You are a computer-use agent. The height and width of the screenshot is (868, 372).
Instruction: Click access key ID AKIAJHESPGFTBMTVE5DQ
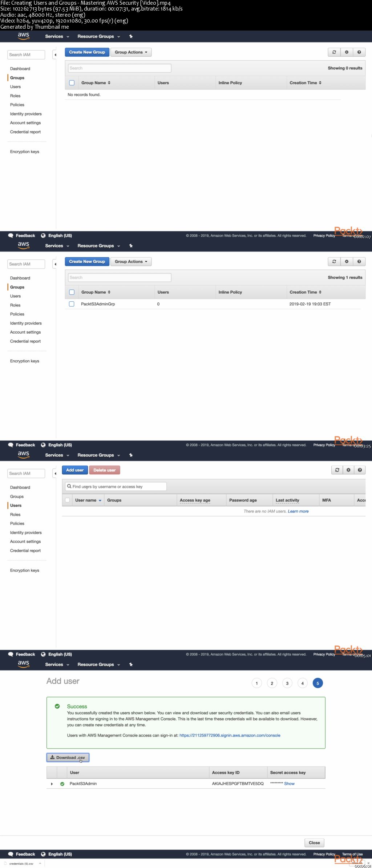pos(238,784)
